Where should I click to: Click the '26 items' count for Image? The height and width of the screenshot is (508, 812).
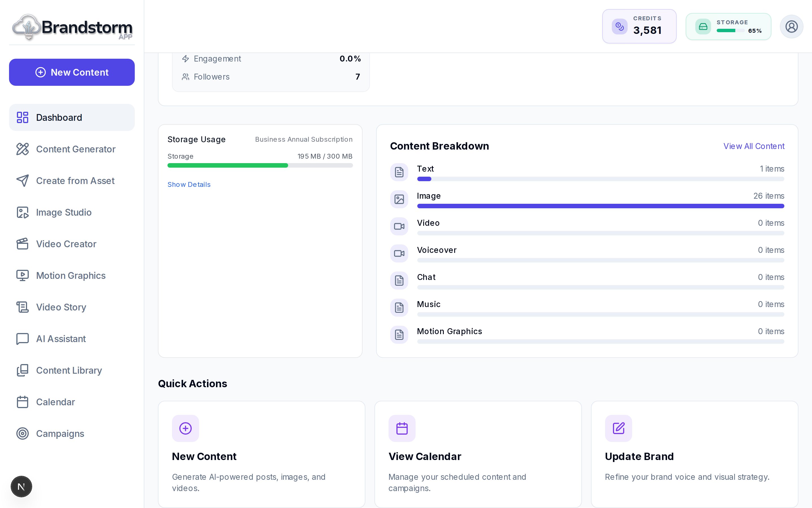[x=769, y=196]
